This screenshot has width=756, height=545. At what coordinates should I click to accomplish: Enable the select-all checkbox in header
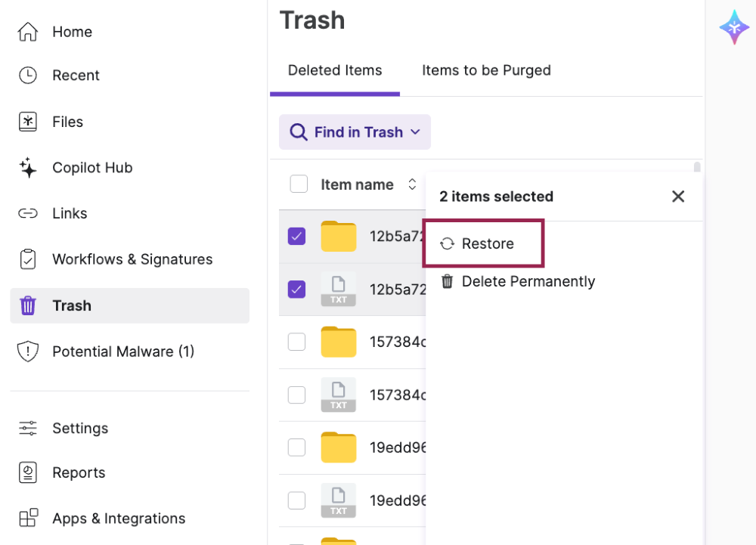tap(299, 183)
